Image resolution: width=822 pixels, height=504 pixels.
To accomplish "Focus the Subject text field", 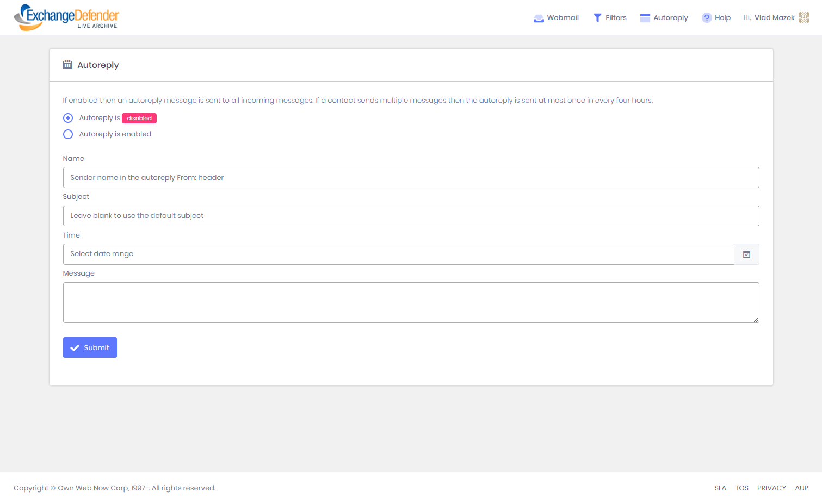I will [411, 216].
